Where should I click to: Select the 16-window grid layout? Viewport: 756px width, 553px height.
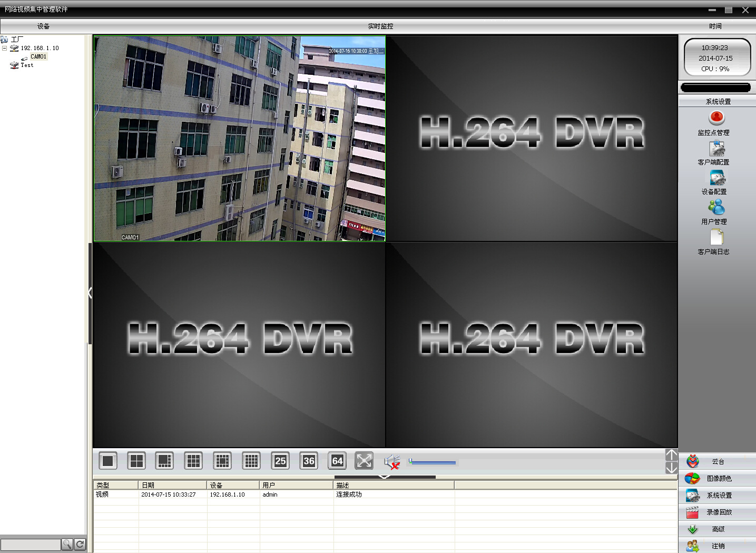251,461
